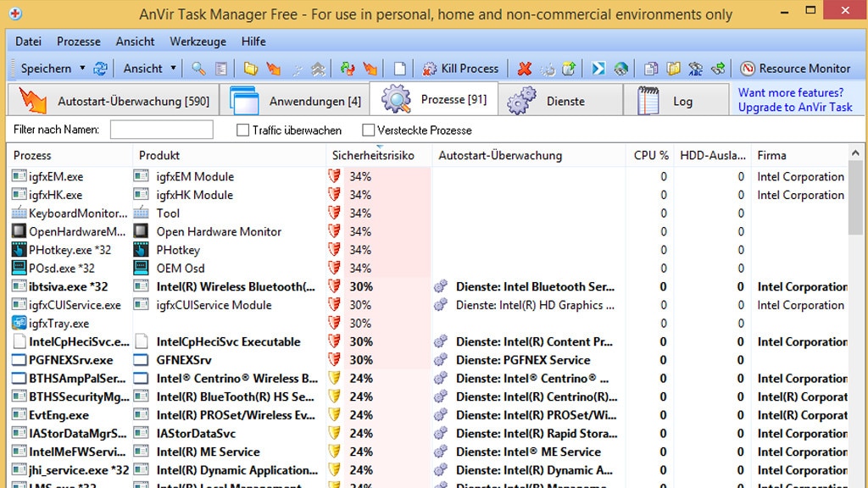Open the properties sheet icon beside the magnifier
868x488 pixels.
221,69
